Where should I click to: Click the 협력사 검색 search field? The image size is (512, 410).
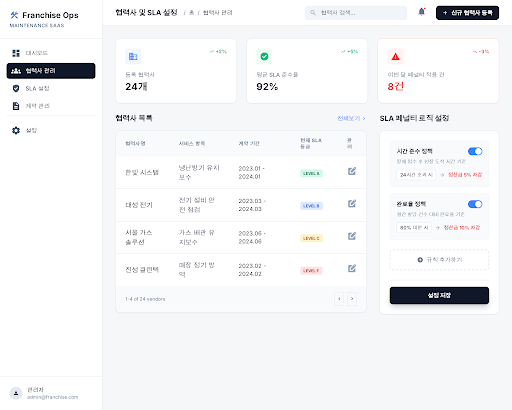[x=356, y=13]
